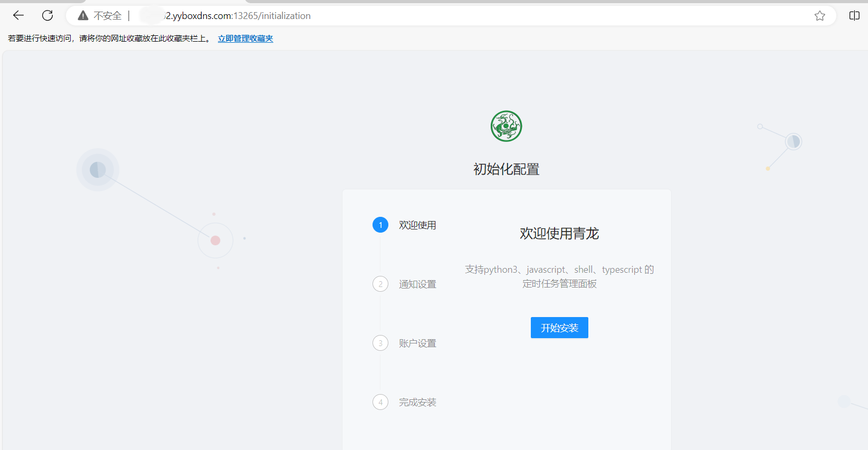Click the 完成安装 step label
The width and height of the screenshot is (868, 450).
click(x=417, y=403)
